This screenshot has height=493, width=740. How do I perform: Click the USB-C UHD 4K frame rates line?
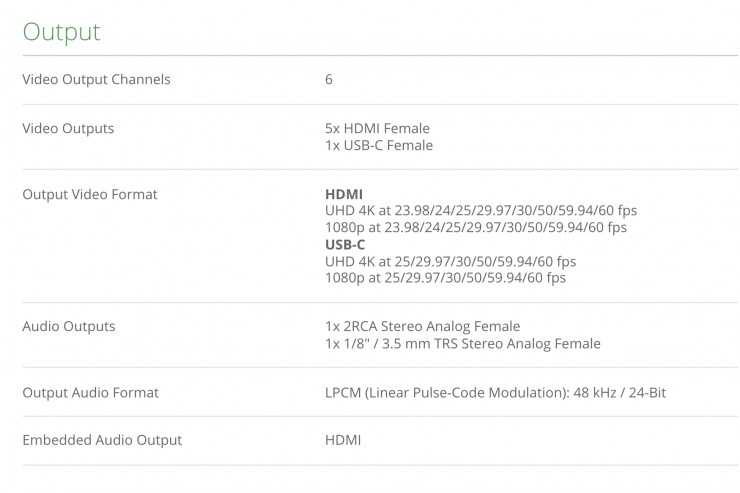point(450,261)
